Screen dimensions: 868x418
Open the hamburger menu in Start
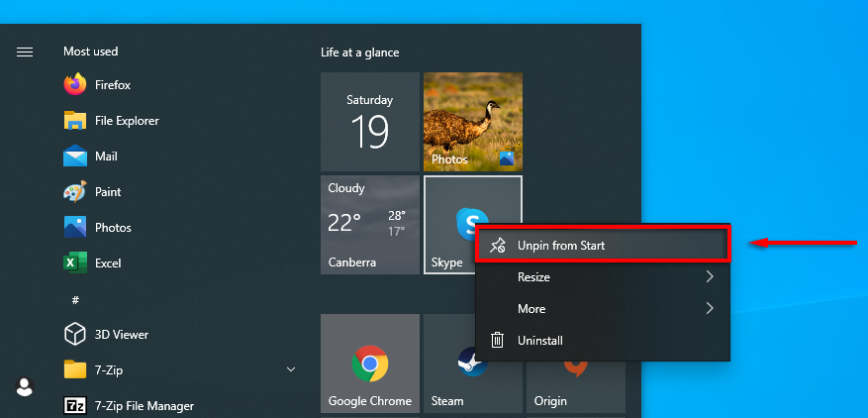[x=25, y=52]
